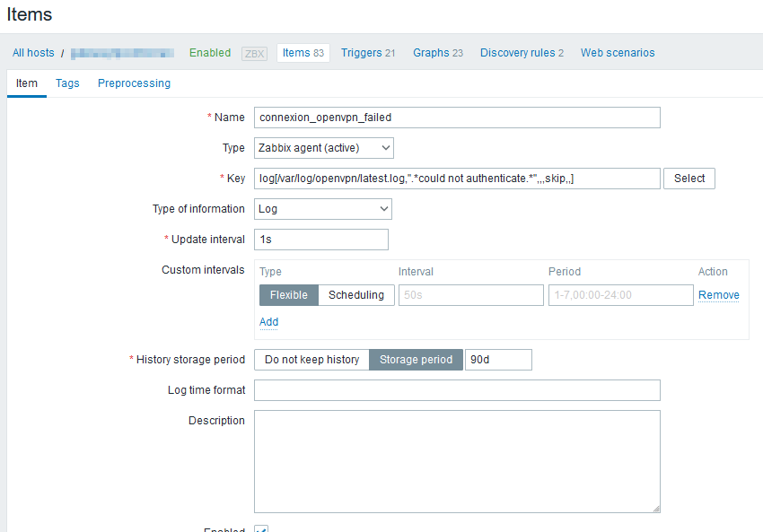Remove the custom interval row
This screenshot has width=763, height=532.
(x=718, y=295)
